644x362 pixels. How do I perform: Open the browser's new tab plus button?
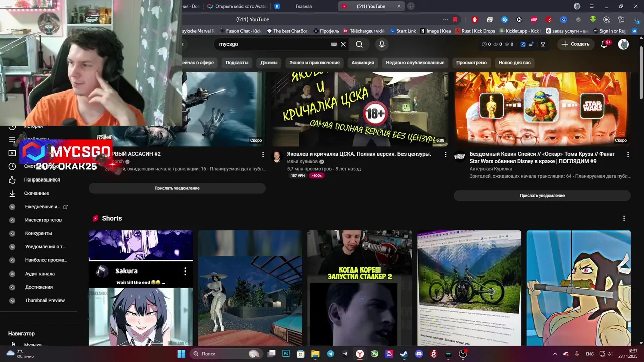click(x=411, y=6)
